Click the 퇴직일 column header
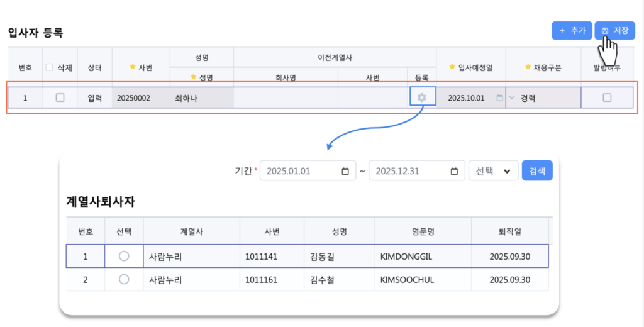The height and width of the screenshot is (327, 644). point(509,231)
